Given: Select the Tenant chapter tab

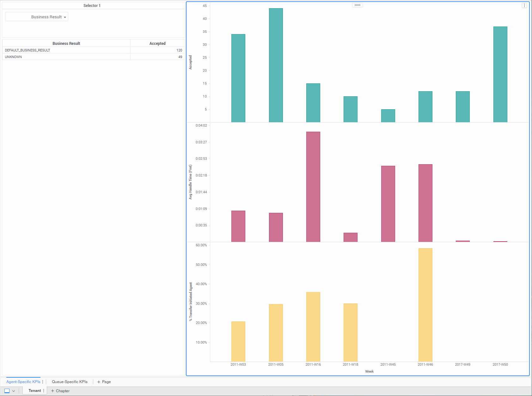Looking at the screenshot, I should click(34, 391).
